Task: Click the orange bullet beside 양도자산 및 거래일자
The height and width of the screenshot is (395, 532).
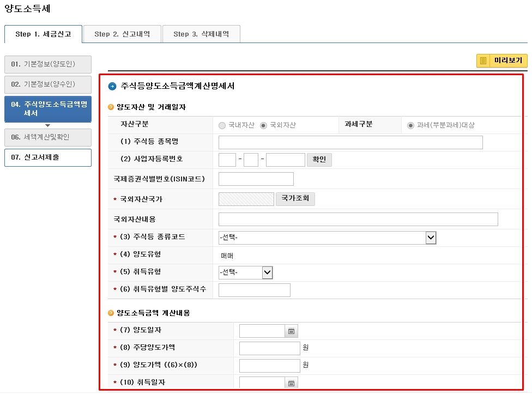Action: coord(111,107)
